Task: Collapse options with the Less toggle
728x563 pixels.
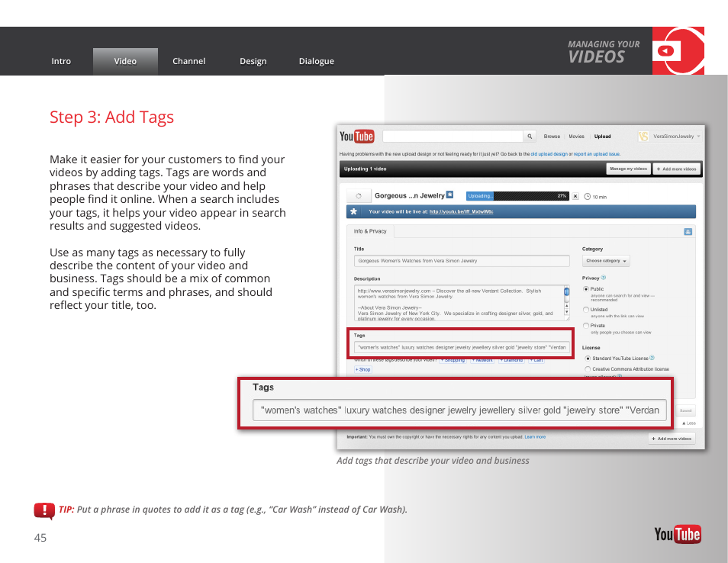Action: point(688,423)
